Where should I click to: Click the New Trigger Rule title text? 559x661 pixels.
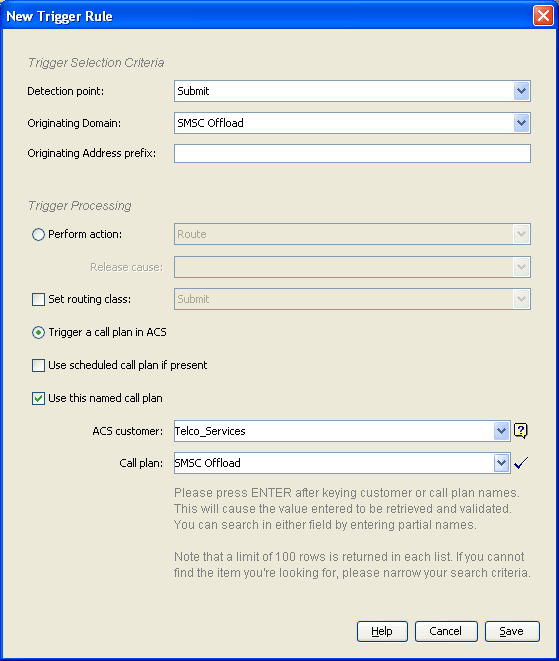pyautogui.click(x=59, y=16)
